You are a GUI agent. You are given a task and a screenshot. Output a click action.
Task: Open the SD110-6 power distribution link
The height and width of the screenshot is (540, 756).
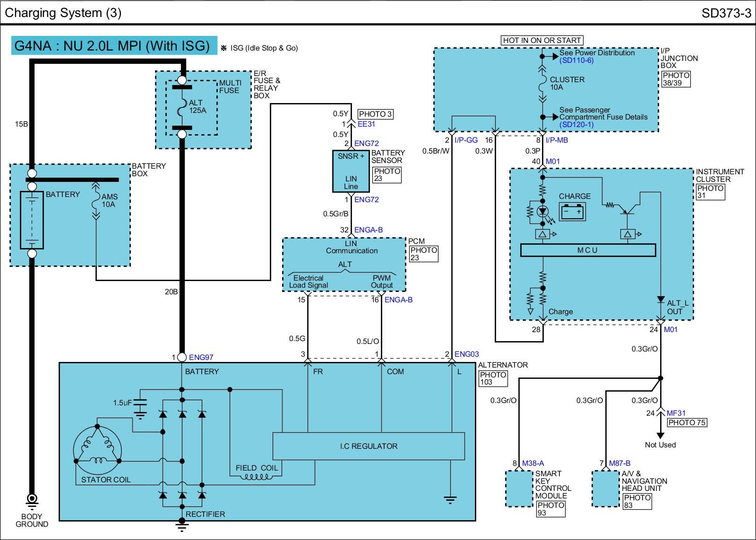click(576, 60)
